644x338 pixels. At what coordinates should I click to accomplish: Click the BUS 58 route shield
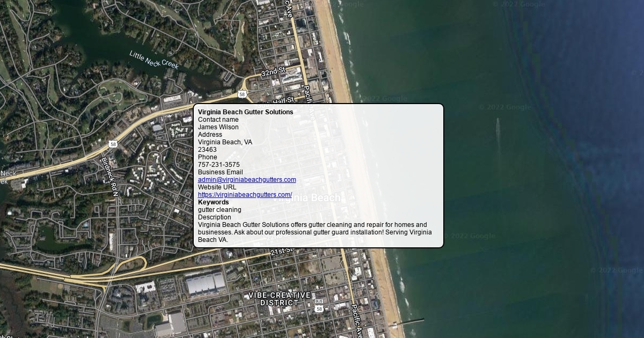[319, 306]
